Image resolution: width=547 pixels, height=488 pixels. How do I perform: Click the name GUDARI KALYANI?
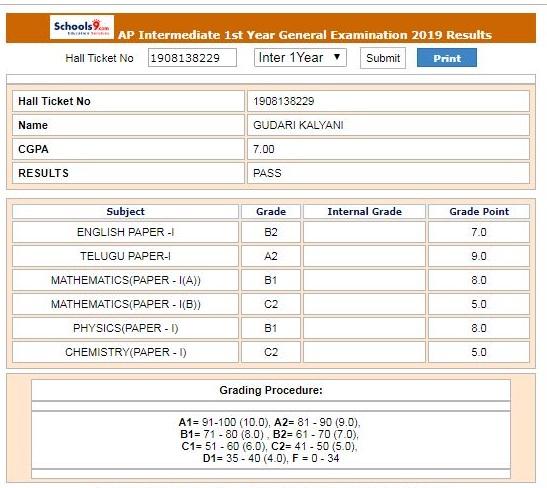(x=298, y=125)
